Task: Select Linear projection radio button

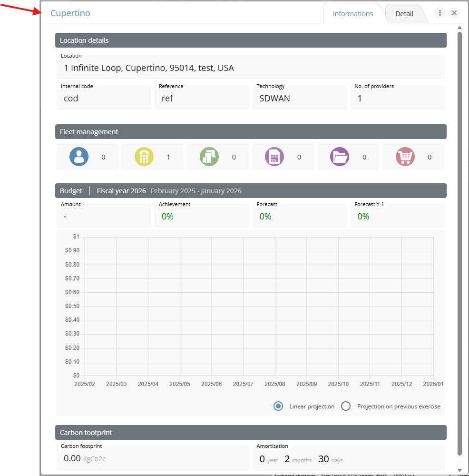Action: (278, 406)
